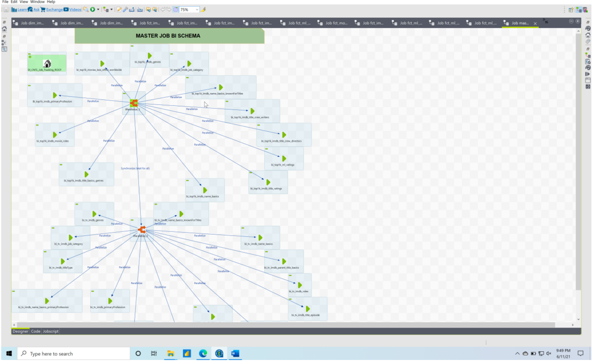Click the home icon in left sidebar
The width and height of the screenshot is (599, 364).
tap(4, 29)
